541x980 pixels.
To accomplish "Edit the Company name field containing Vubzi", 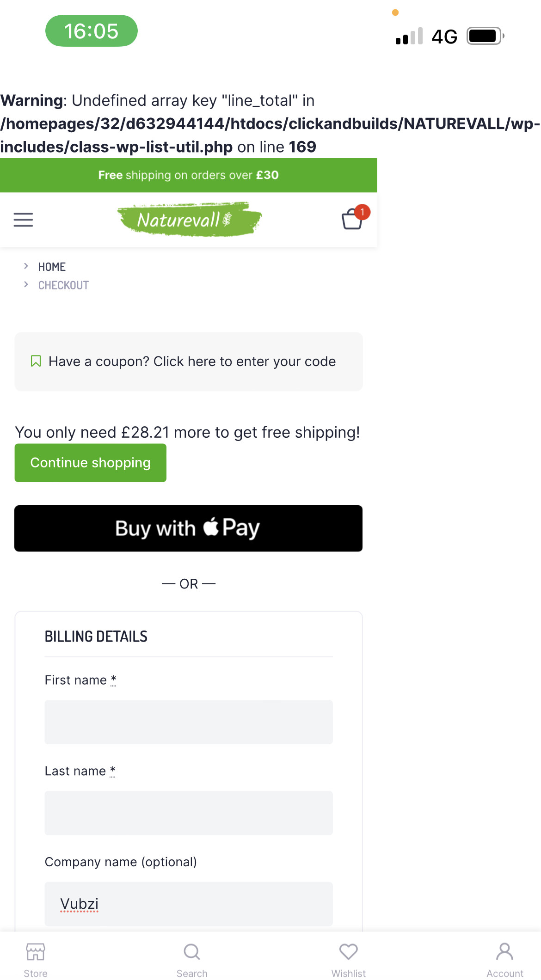I will coord(189,904).
